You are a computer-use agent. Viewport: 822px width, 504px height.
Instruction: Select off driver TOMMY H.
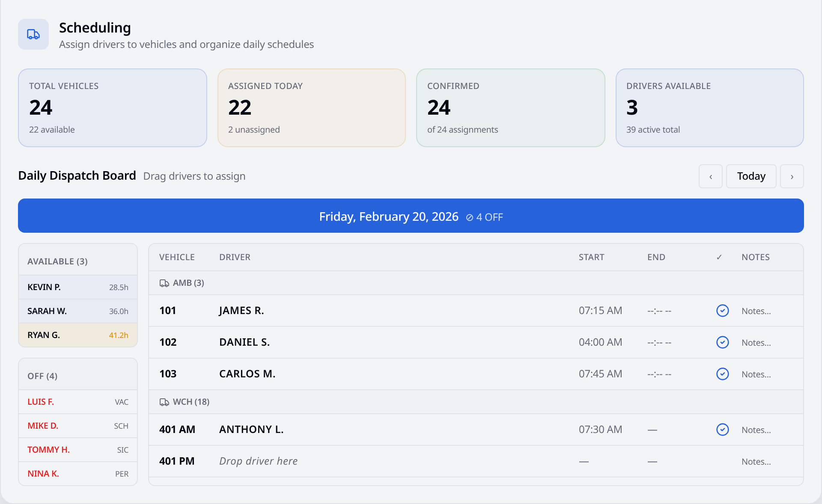pos(78,450)
